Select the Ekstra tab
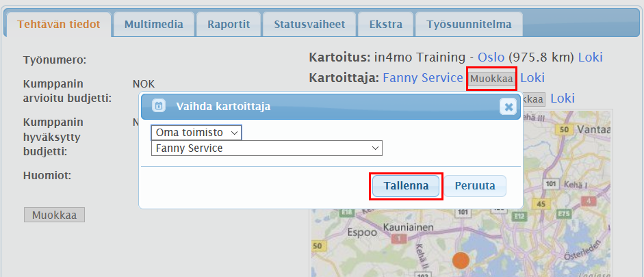This screenshot has width=644, height=277. click(385, 25)
